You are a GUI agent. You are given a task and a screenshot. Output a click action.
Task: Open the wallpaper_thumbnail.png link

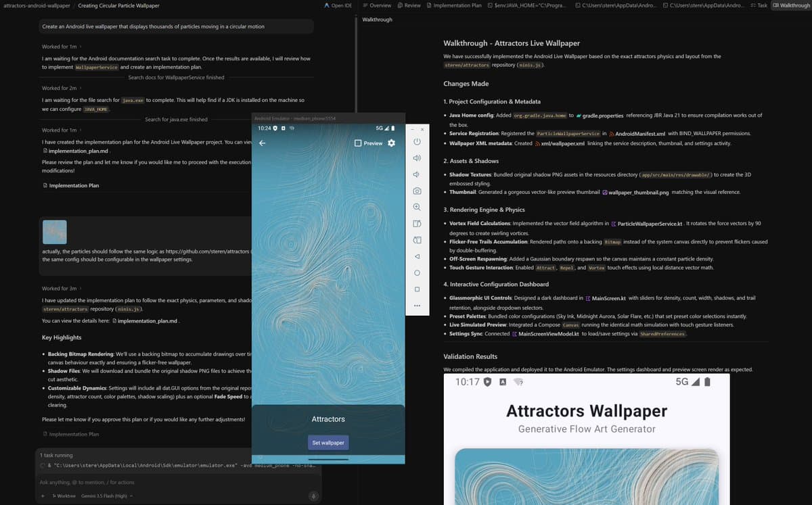635,193
